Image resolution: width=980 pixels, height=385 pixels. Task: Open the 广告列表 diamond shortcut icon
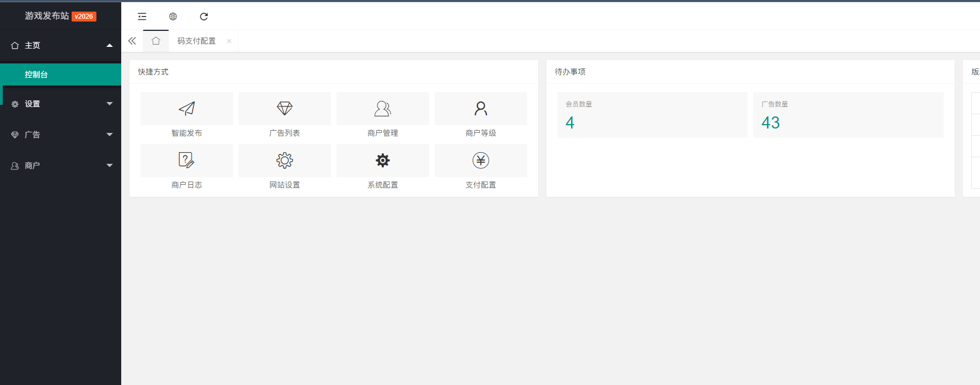(285, 109)
